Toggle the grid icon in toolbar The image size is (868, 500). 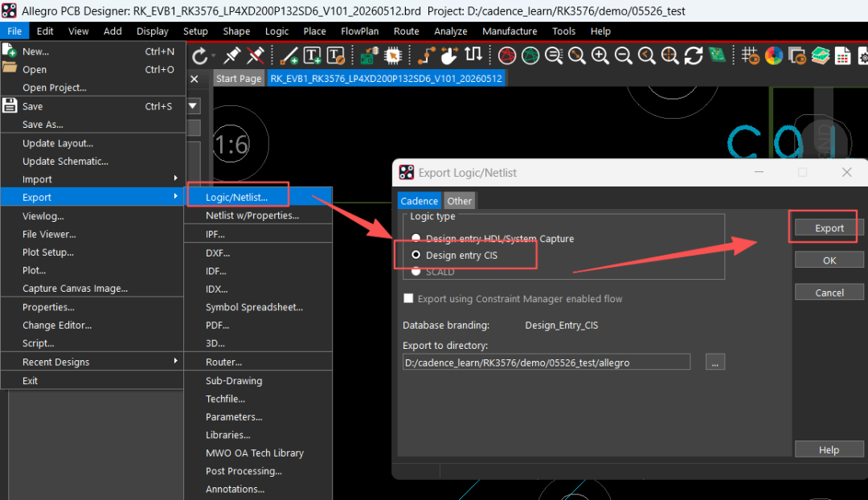coord(751,55)
